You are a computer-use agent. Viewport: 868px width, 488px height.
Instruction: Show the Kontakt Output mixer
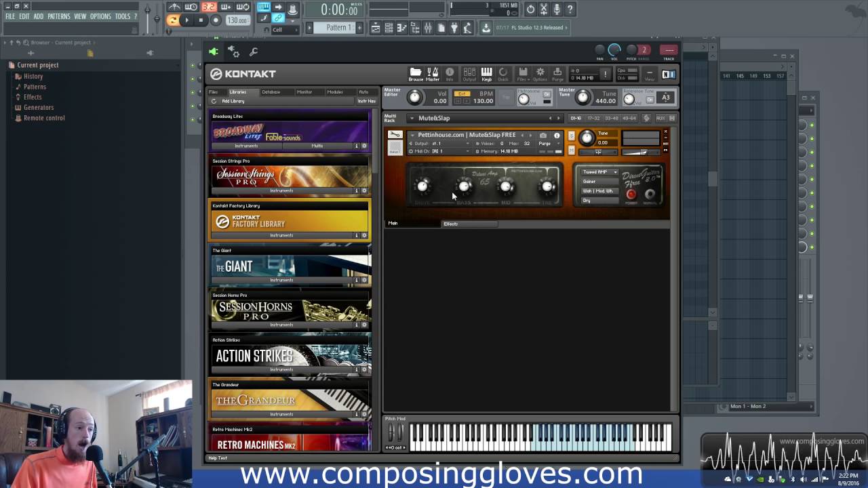click(x=469, y=74)
